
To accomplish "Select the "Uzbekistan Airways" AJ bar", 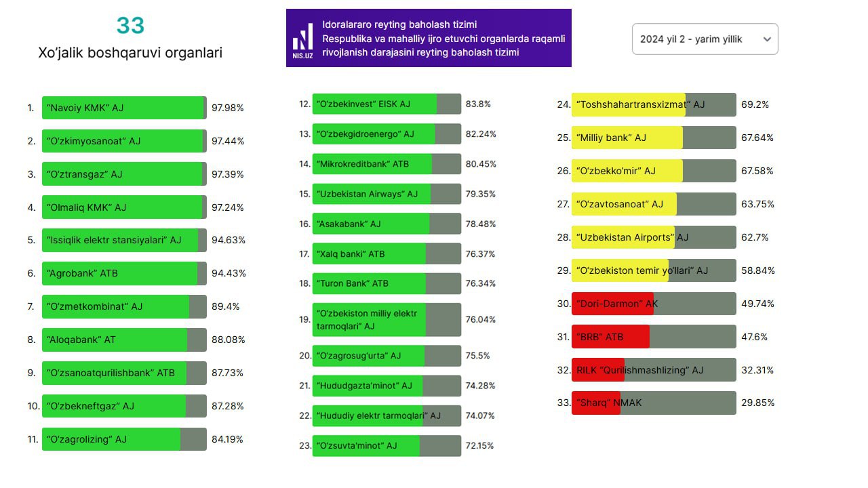I will (x=387, y=194).
